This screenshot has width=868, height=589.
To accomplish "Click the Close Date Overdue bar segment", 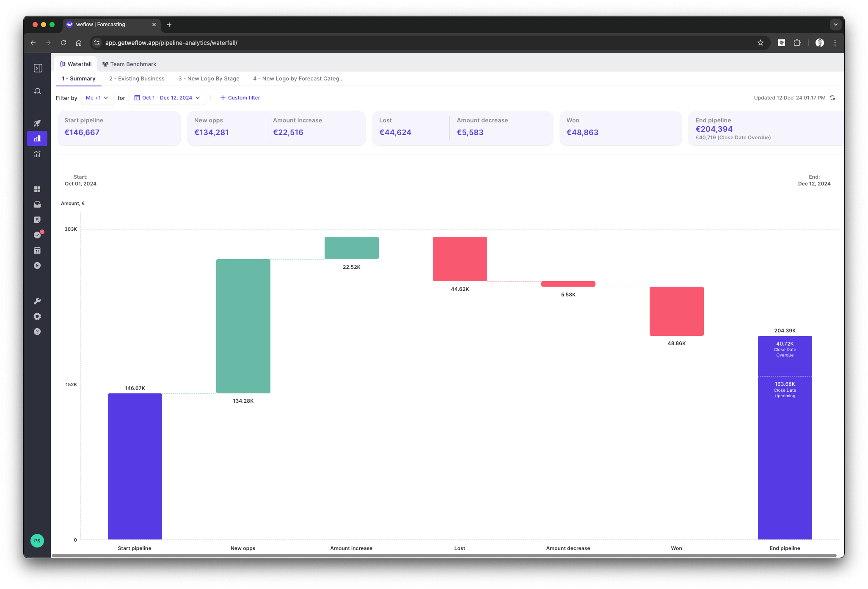I will click(x=785, y=356).
